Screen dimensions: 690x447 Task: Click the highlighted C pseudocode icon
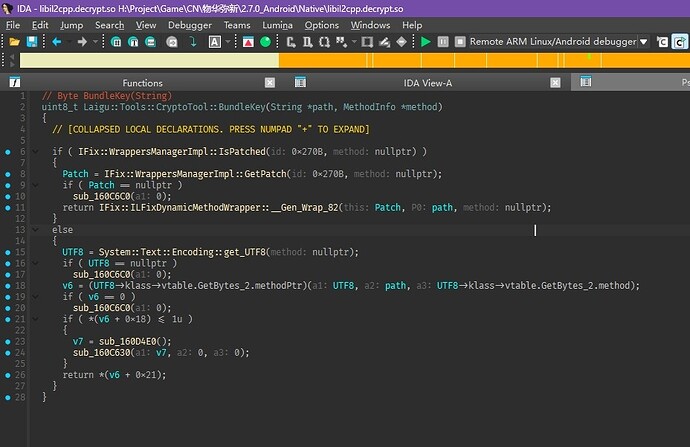click(x=680, y=42)
